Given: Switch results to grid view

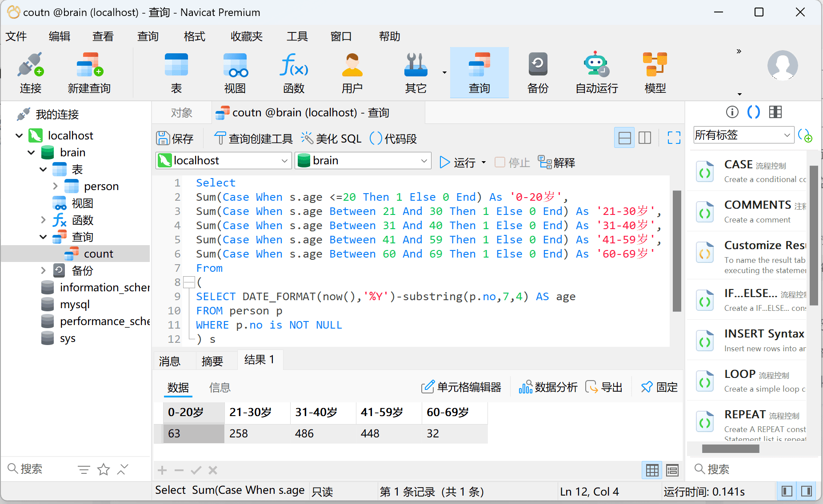Looking at the screenshot, I should point(652,470).
